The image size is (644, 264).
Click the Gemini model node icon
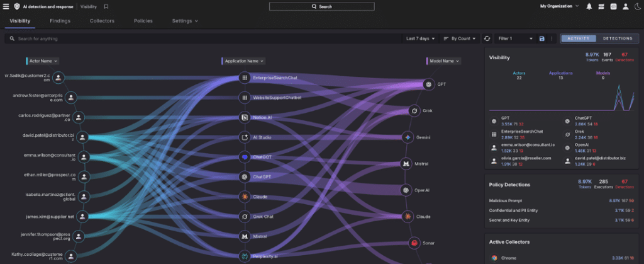(x=408, y=137)
